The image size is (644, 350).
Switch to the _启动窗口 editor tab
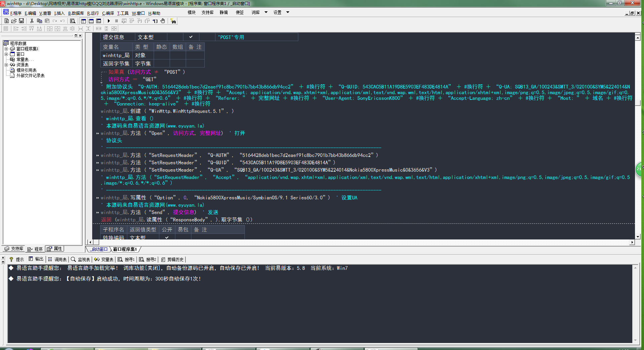(99, 249)
